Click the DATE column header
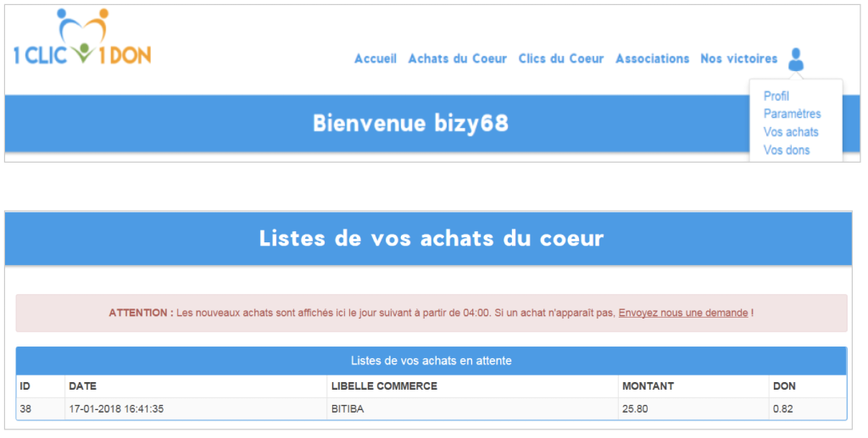 click(196, 386)
